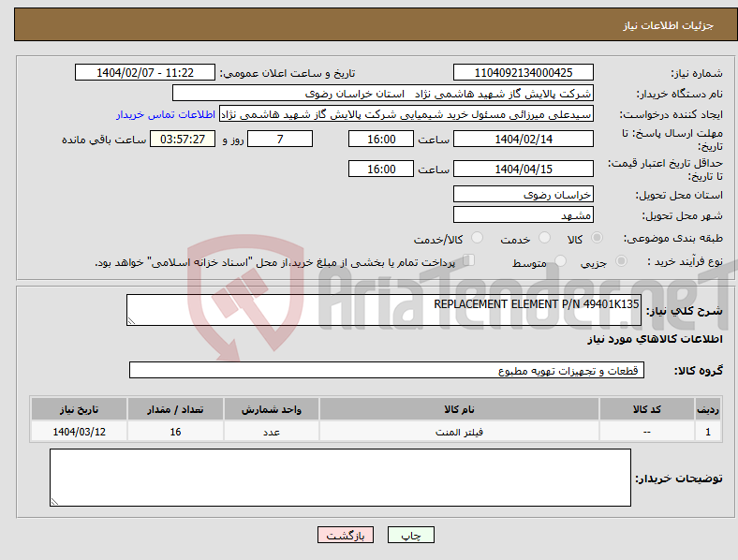The width and height of the screenshot is (738, 560).
Task: Click the empty buyer notes text area
Action: click(340, 478)
